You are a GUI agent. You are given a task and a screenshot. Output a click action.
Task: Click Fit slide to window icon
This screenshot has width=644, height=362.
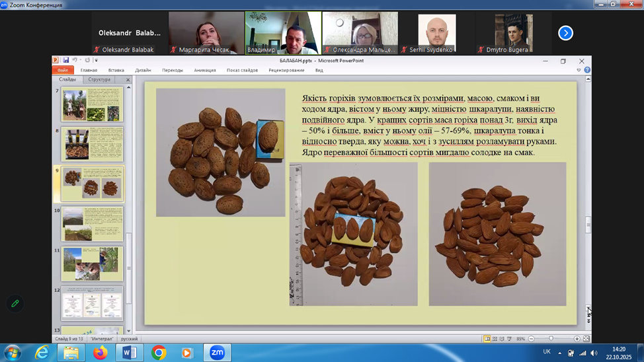coord(586,339)
